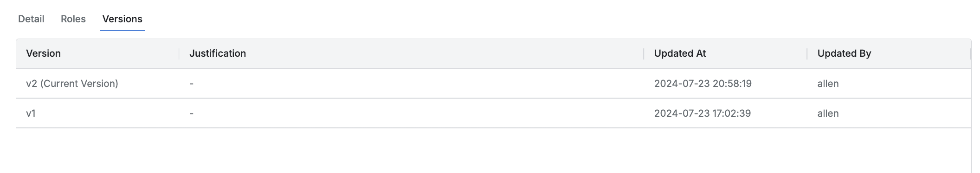Image resolution: width=980 pixels, height=173 pixels.
Task: Click divider at right edge of Updated By
Action: click(970, 54)
